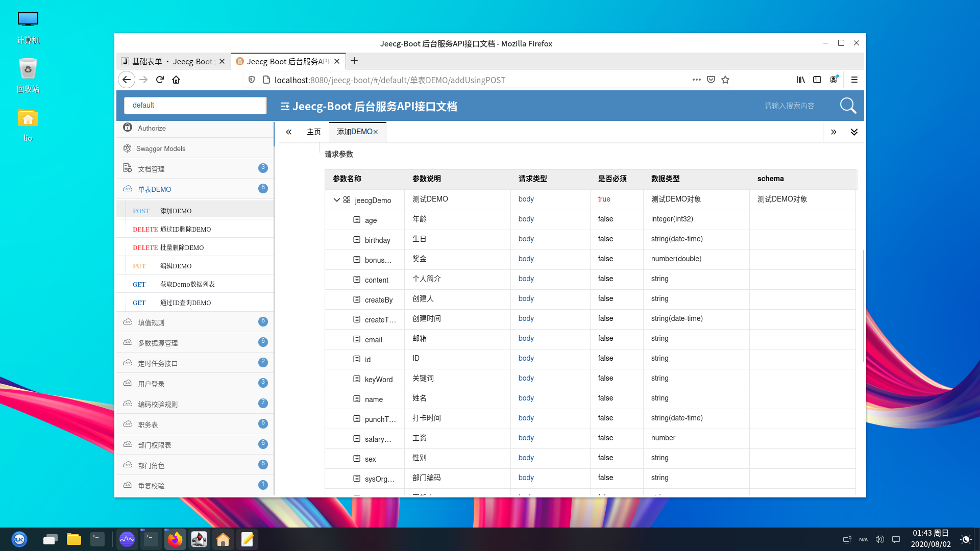Reload the current page
Viewport: 980px width, 551px height.
(x=160, y=80)
